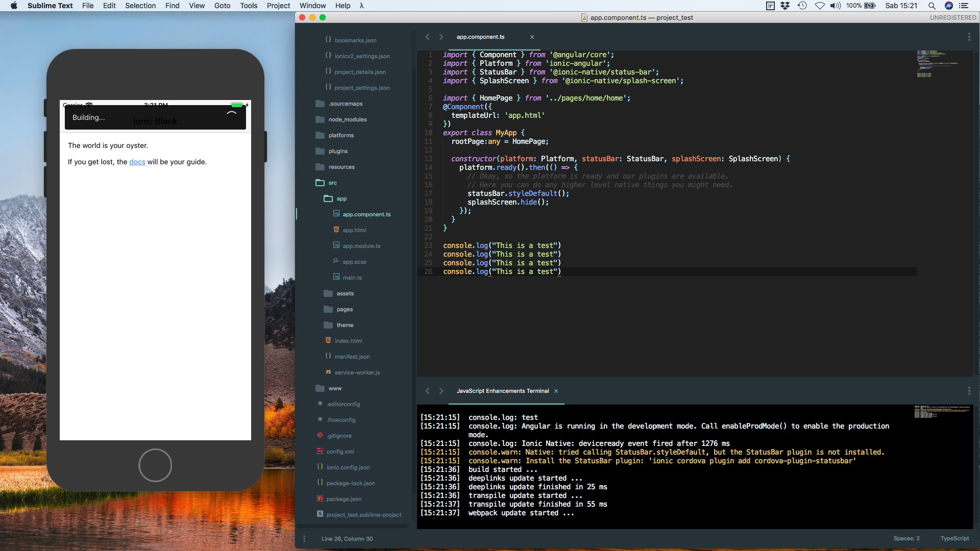980x551 pixels.
Task: Open index.html in sidebar
Action: [348, 341]
